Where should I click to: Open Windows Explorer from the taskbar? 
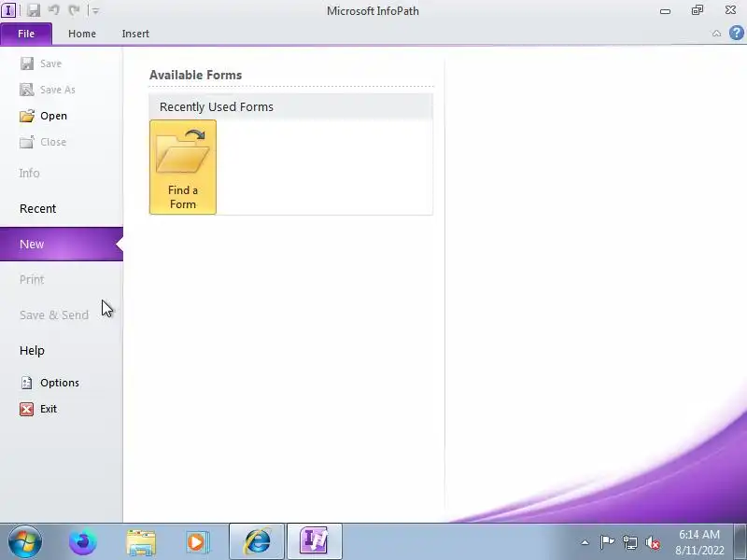pyautogui.click(x=141, y=542)
